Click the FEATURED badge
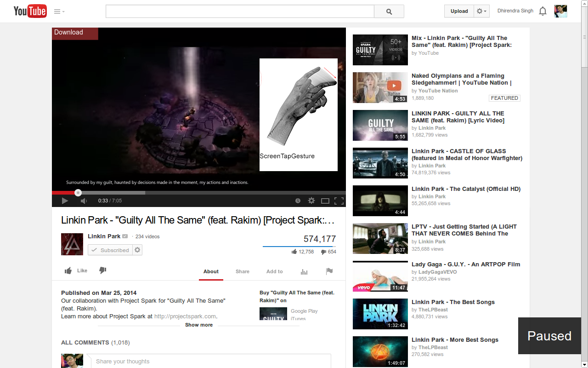This screenshot has width=588, height=368. click(x=504, y=98)
